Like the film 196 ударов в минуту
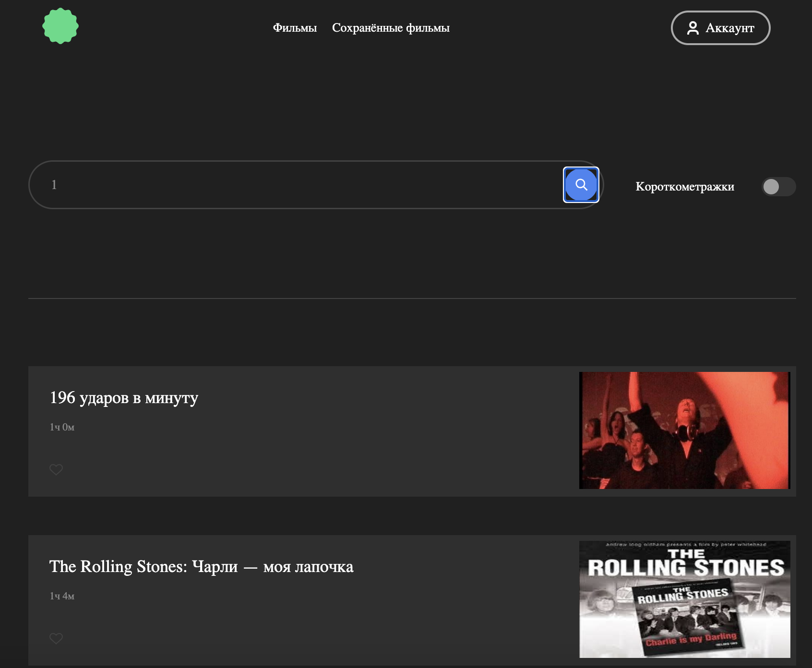Image resolution: width=812 pixels, height=668 pixels. 56,469
